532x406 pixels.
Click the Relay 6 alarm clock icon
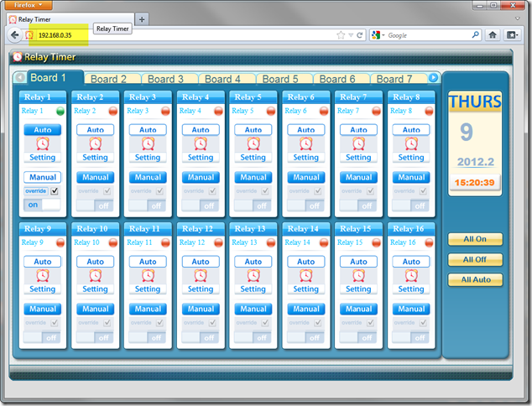(x=306, y=143)
